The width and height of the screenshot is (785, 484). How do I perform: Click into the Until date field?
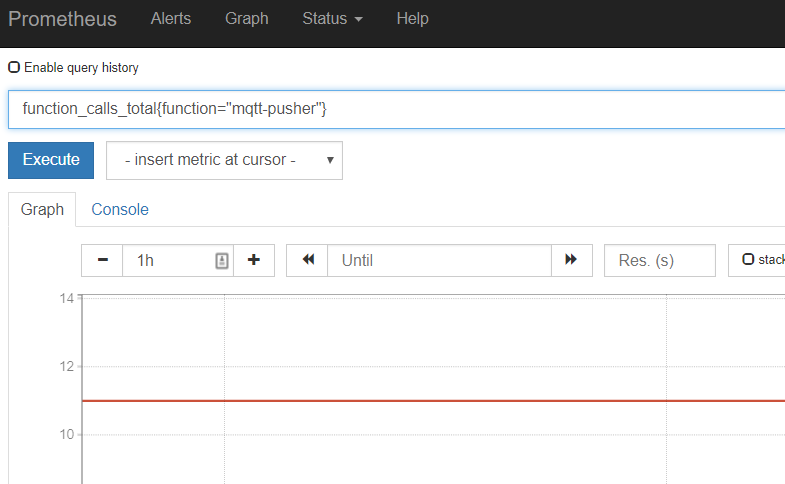tap(439, 260)
